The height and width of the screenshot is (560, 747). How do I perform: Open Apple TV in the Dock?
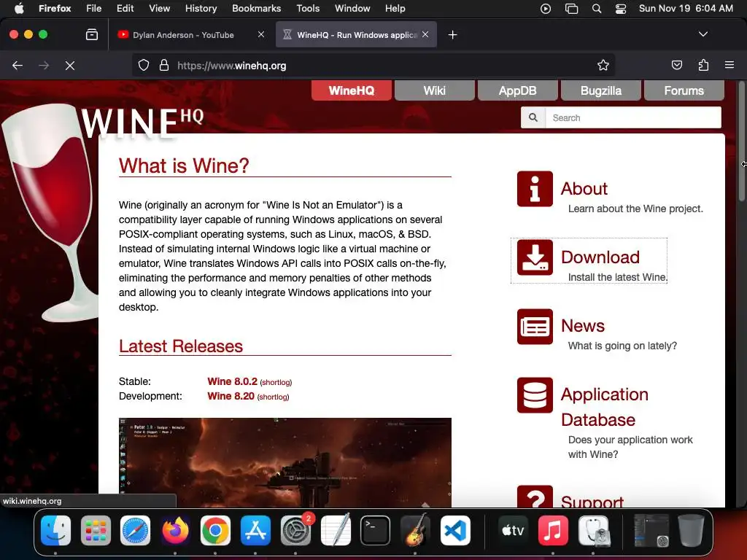tap(513, 531)
